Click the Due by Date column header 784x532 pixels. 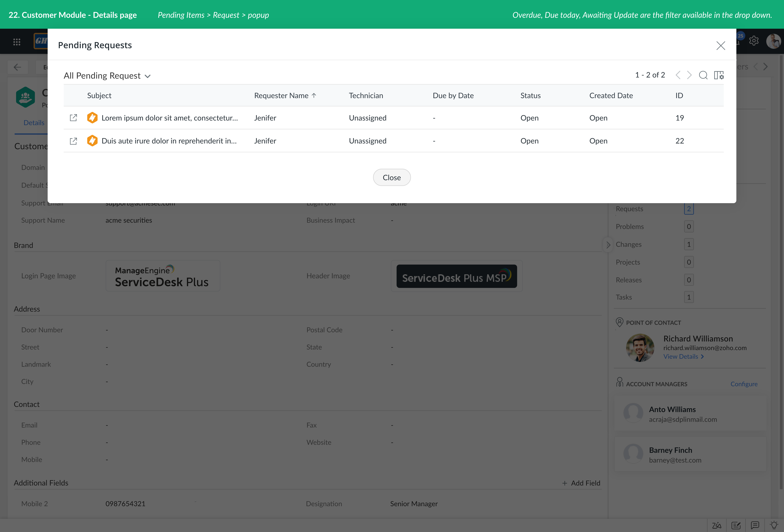tap(453, 95)
